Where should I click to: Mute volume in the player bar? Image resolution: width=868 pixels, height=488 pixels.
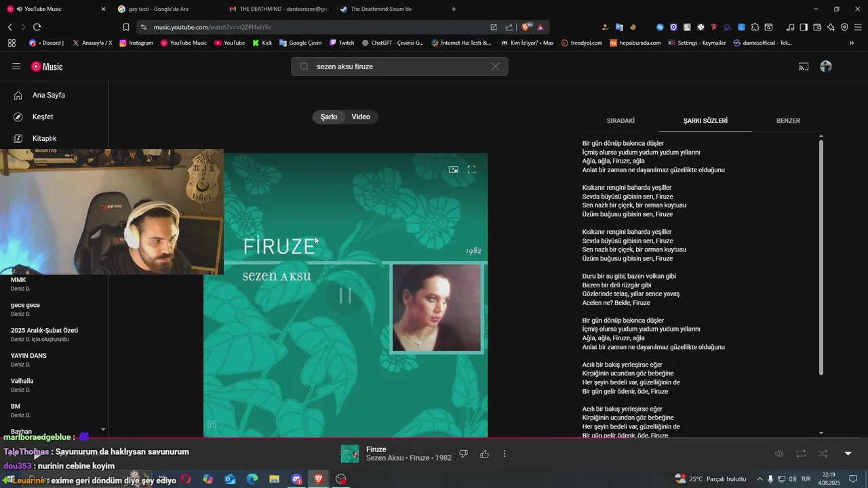[779, 453]
